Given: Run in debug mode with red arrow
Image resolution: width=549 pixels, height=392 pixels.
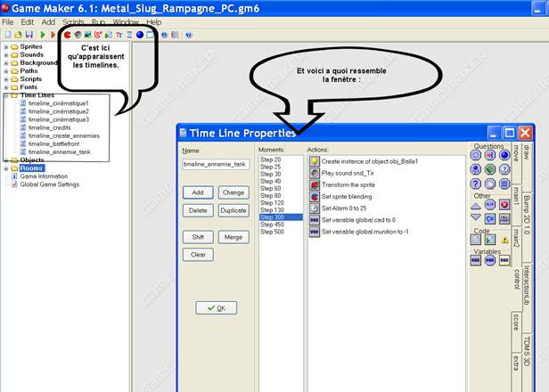Looking at the screenshot, I should click(53, 35).
